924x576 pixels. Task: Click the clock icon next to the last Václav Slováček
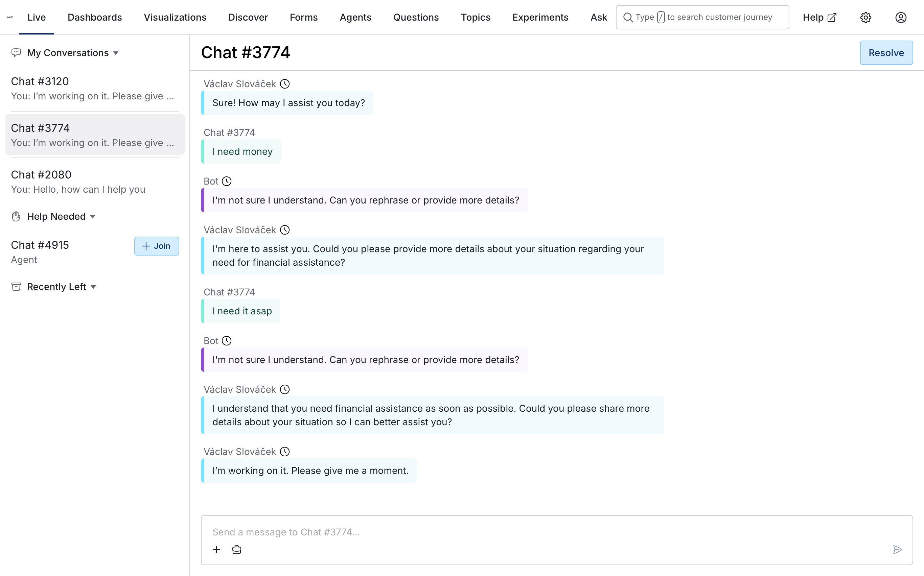[285, 452]
